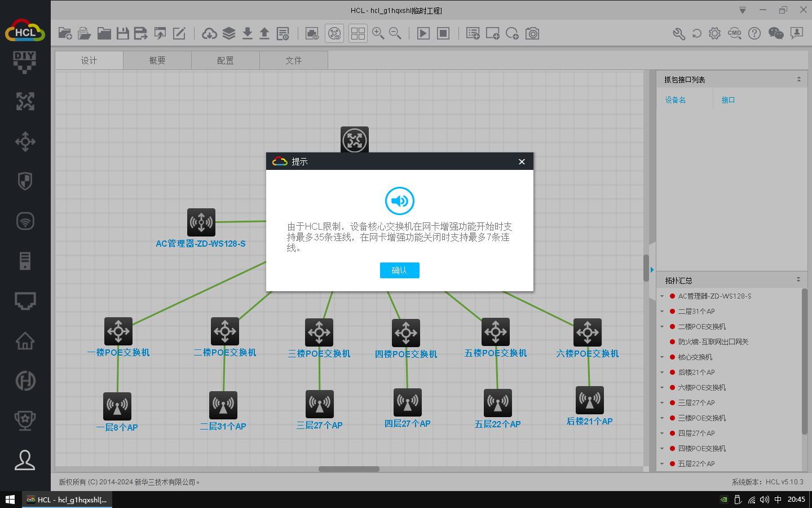Click the 中 input method indicator
The image size is (812, 508).
(x=778, y=500)
